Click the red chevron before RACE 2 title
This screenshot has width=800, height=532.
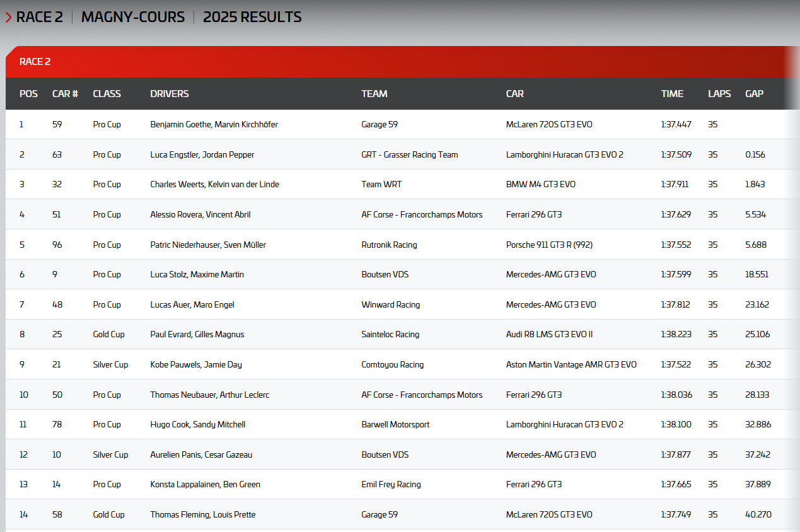(x=8, y=18)
